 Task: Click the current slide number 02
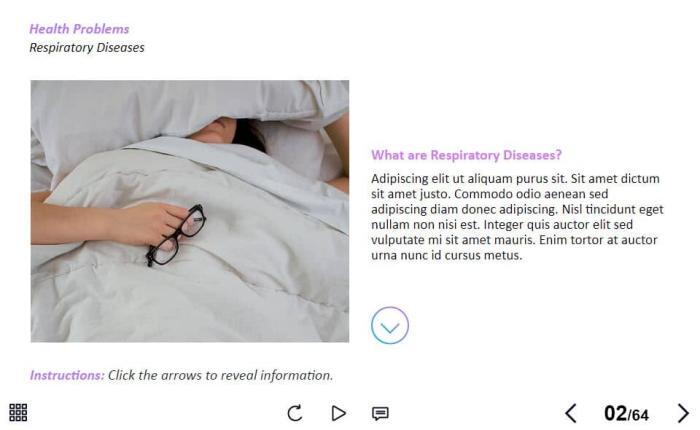616,413
